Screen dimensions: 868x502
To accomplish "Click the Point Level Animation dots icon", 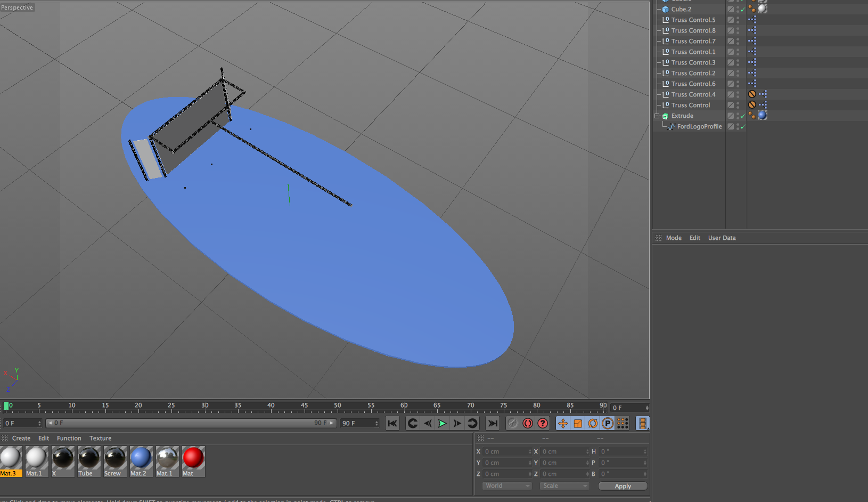I will pos(623,423).
